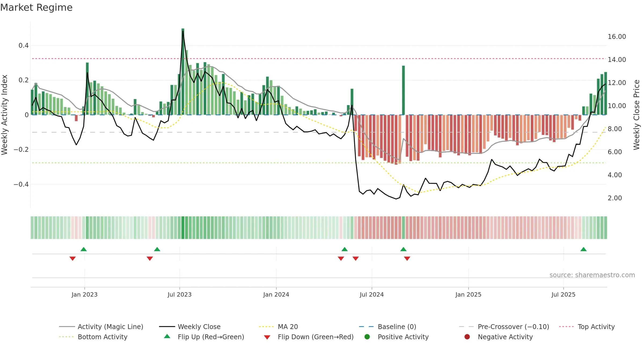This screenshot has width=644, height=362.
Task: Click the Jan 2024 x-axis label
Action: click(x=276, y=295)
